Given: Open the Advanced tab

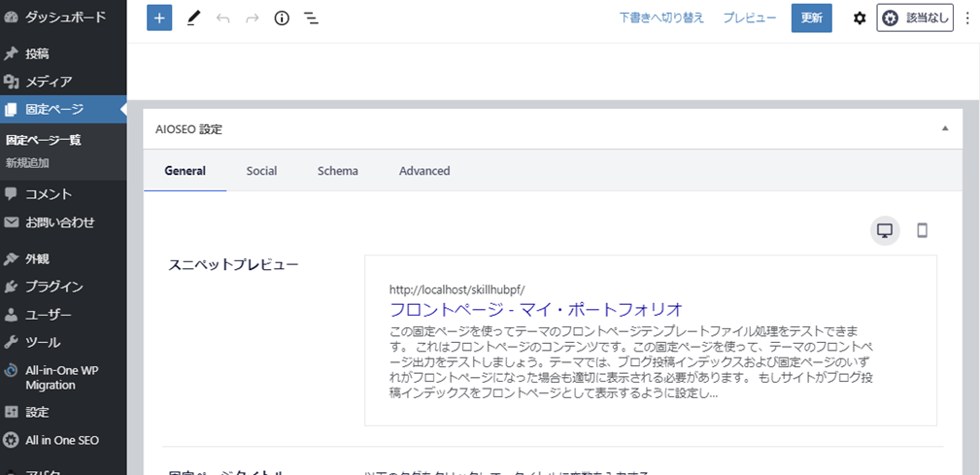Looking at the screenshot, I should tap(424, 171).
